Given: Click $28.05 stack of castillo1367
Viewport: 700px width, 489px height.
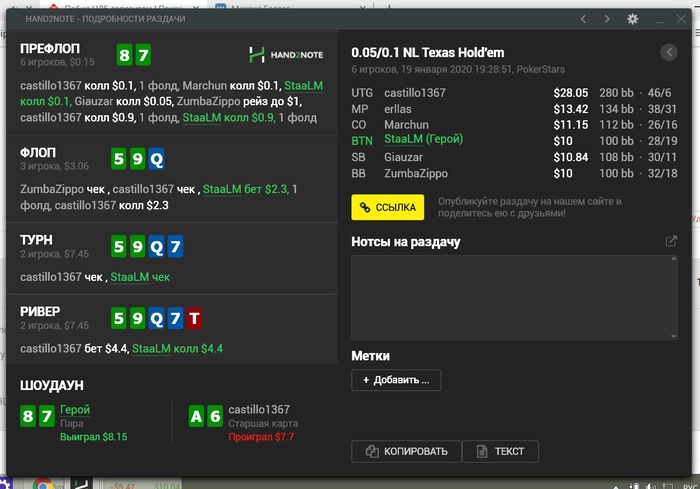Looking at the screenshot, I should click(571, 93).
